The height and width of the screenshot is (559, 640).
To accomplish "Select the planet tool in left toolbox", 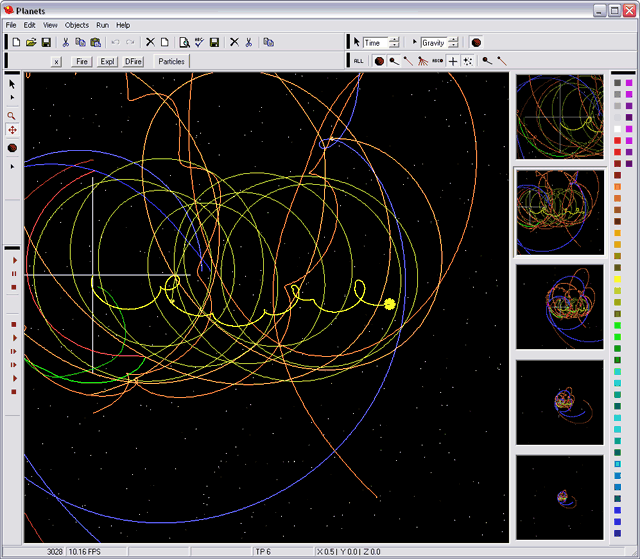I will coord(12,148).
